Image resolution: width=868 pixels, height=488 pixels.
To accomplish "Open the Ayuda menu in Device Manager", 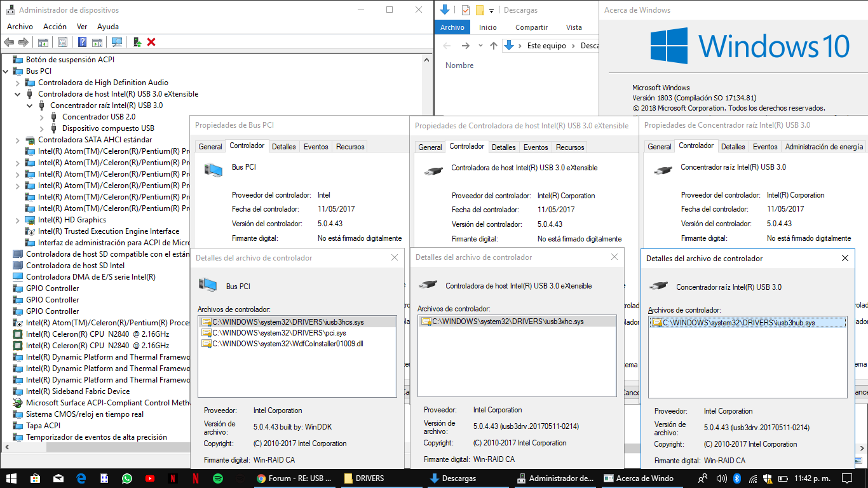I will click(108, 27).
